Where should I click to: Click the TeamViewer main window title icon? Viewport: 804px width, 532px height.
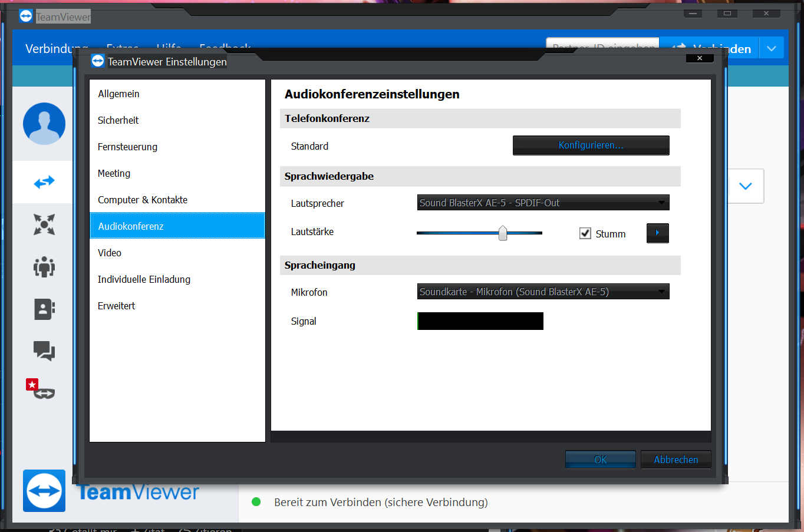[26, 16]
